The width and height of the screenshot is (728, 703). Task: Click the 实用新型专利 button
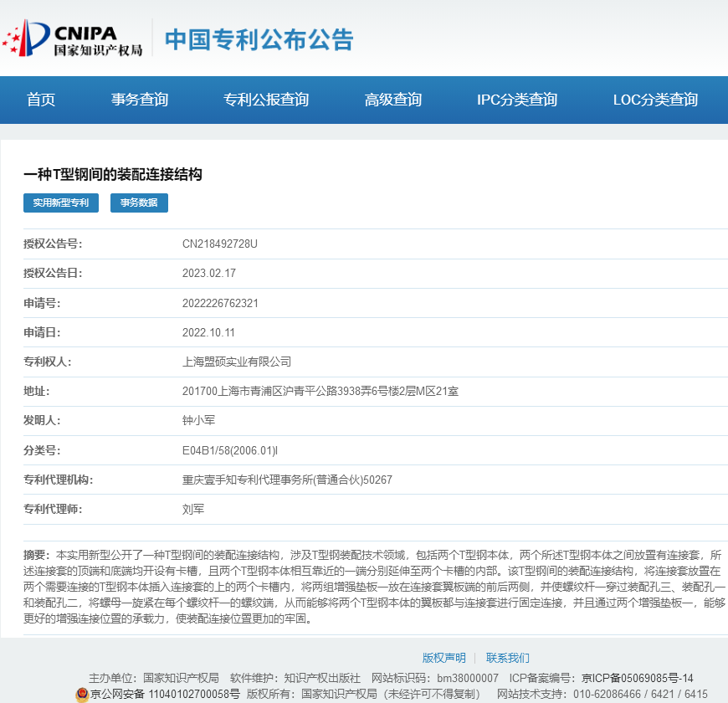coord(61,203)
